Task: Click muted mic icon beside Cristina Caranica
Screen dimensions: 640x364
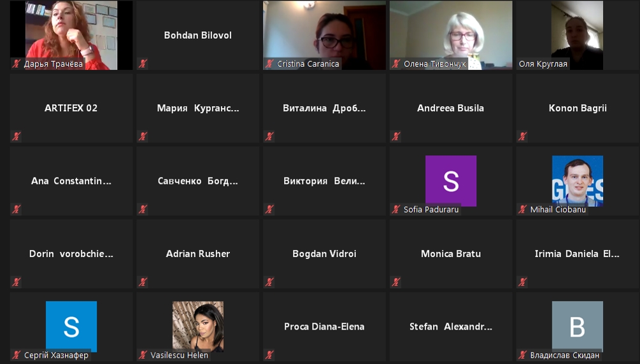Action: click(269, 64)
